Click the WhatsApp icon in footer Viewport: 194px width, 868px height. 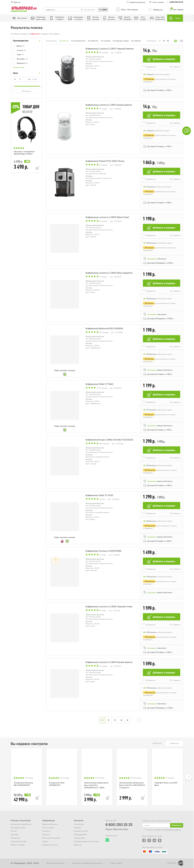[x=107, y=839]
